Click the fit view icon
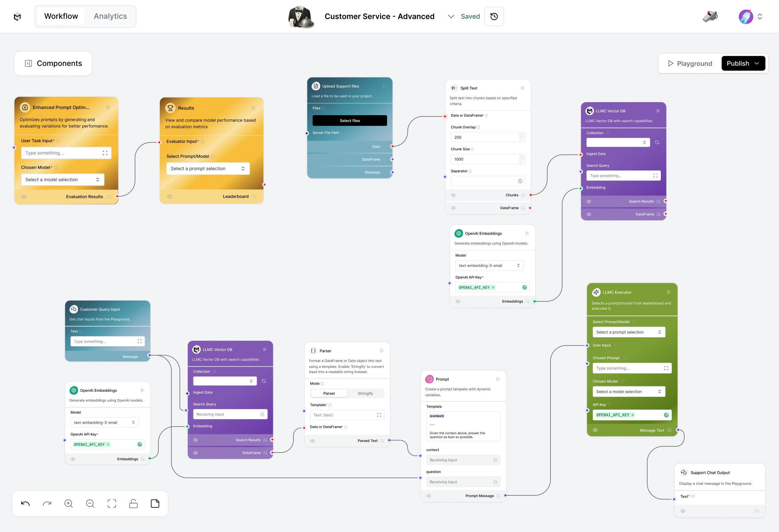Screen dimensions: 779x532 point(112,503)
